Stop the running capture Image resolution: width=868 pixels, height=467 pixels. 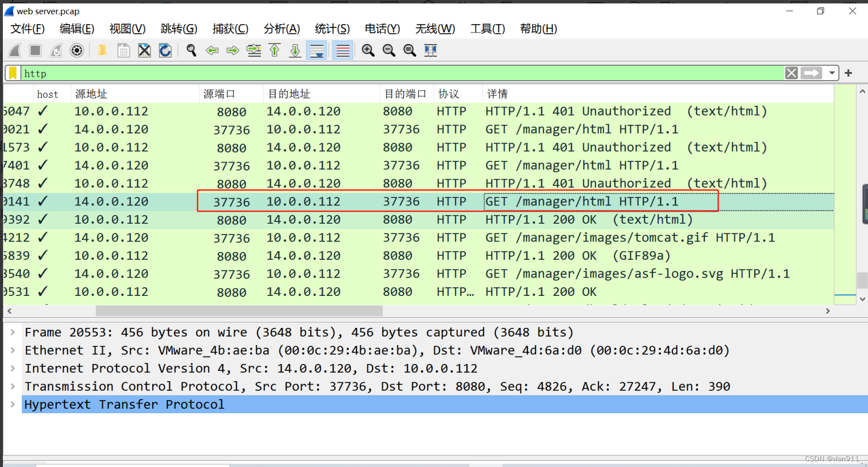click(35, 50)
